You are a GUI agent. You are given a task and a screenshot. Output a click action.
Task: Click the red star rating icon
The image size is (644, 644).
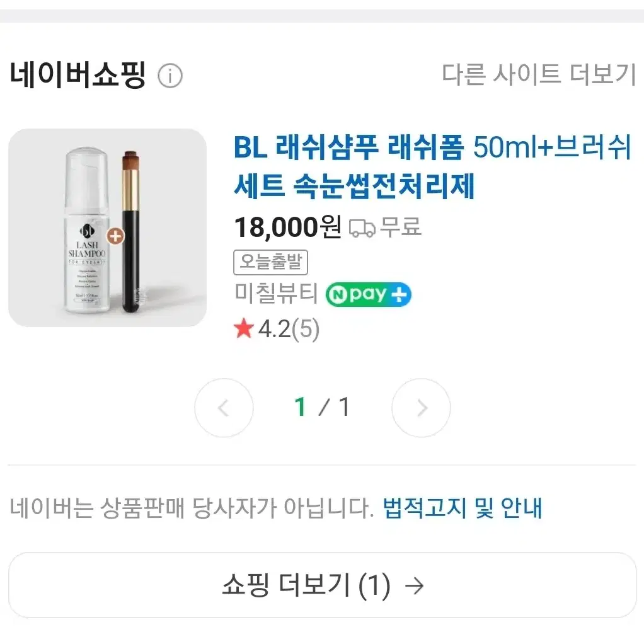point(244,329)
